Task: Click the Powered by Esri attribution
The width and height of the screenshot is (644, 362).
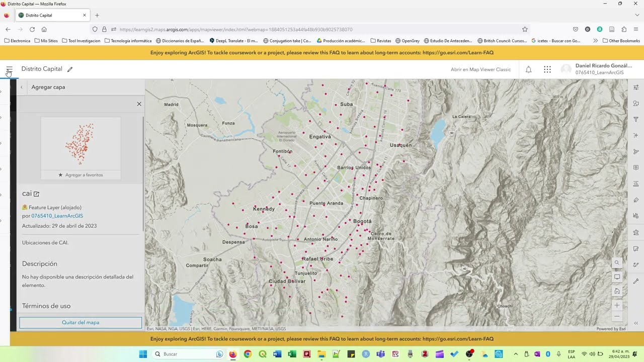Action: point(611,329)
